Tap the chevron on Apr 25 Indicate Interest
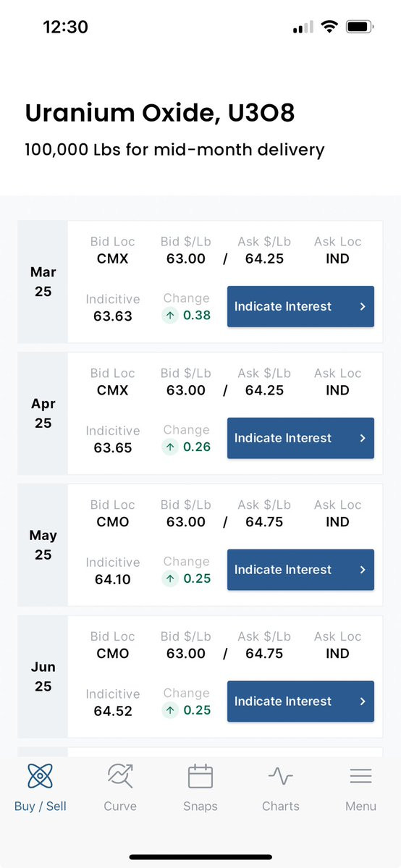 (363, 438)
